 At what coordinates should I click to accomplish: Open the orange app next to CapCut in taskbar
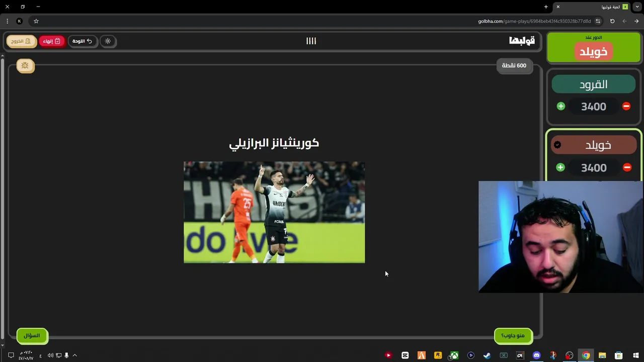(x=422, y=355)
